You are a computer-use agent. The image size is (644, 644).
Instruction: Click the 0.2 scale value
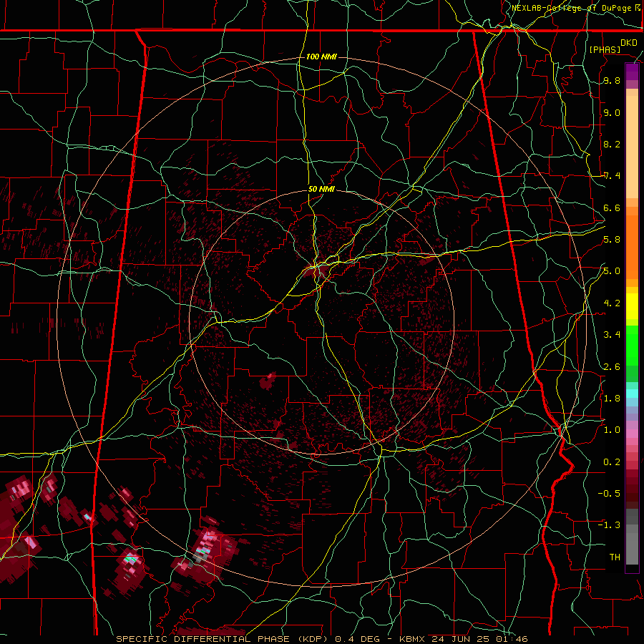(612, 462)
